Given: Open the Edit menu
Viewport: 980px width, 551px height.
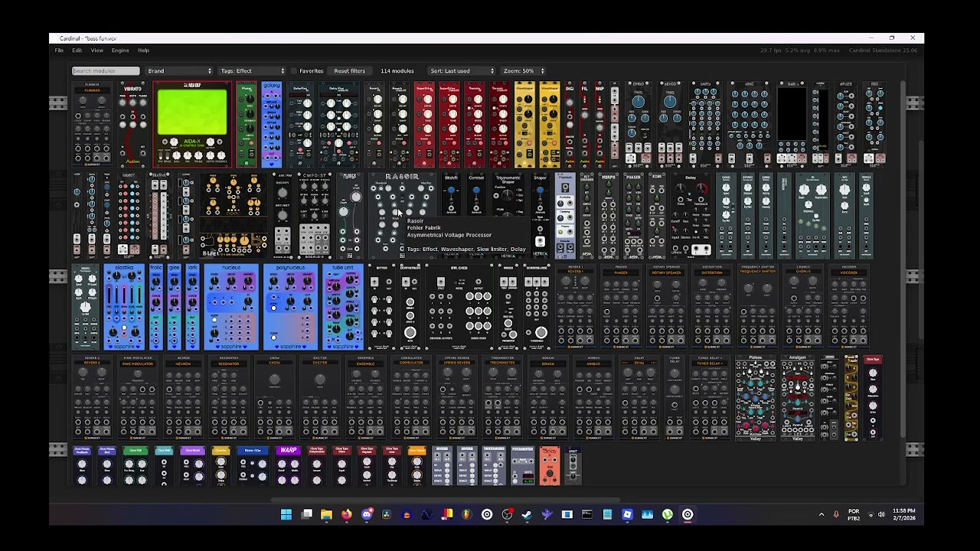Looking at the screenshot, I should [x=77, y=51].
